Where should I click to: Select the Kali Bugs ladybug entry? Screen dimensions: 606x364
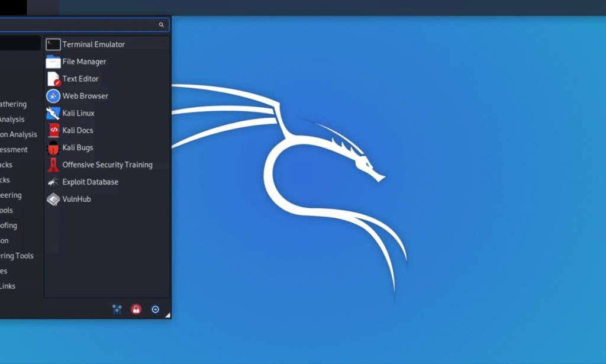tap(107, 147)
